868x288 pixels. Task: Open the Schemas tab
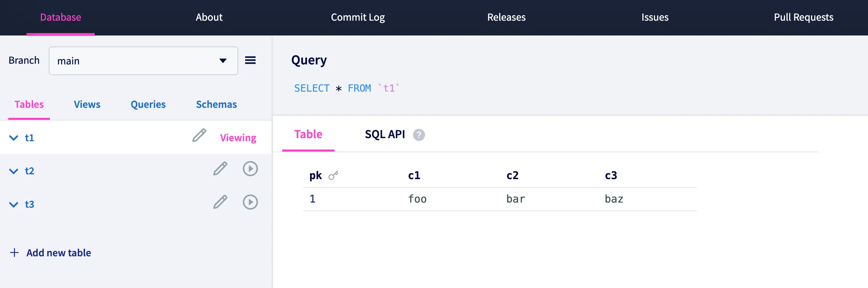point(216,104)
